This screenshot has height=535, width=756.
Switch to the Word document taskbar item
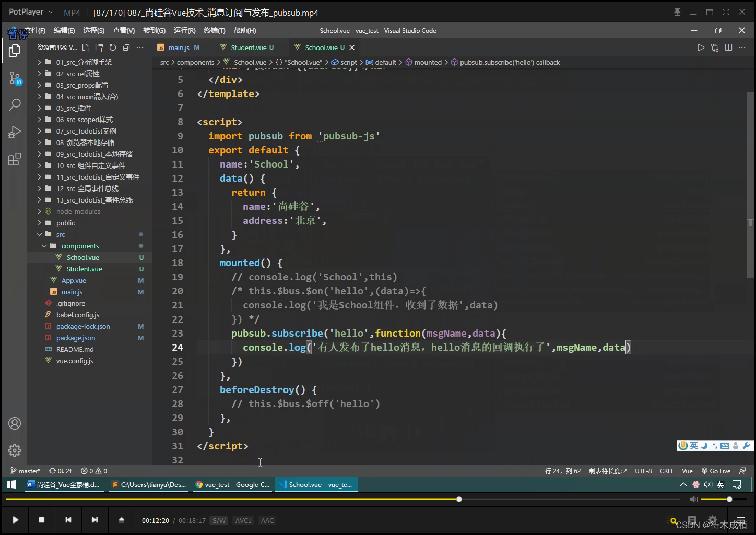[64, 484]
